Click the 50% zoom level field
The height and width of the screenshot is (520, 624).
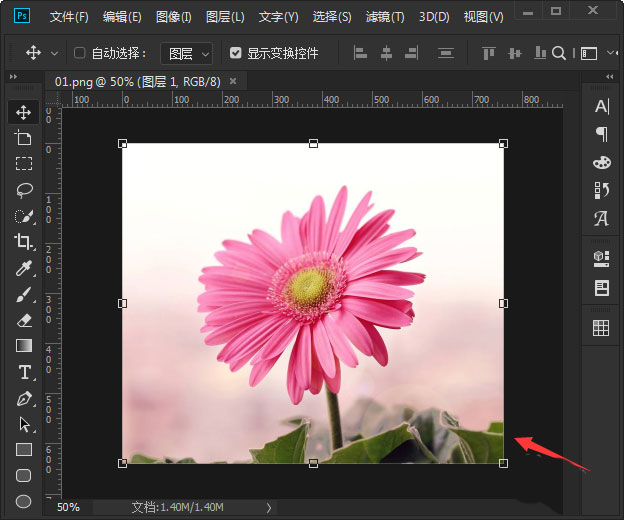(68, 507)
